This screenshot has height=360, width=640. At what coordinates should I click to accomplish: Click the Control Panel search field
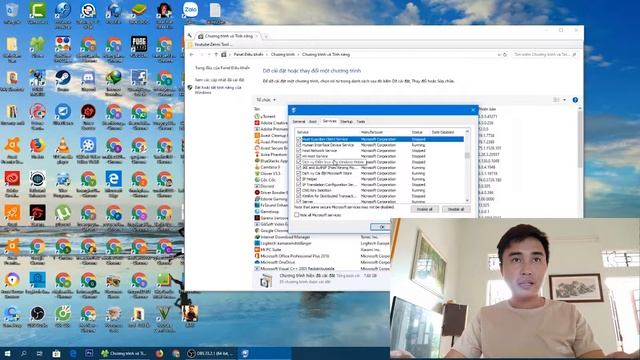tap(544, 54)
